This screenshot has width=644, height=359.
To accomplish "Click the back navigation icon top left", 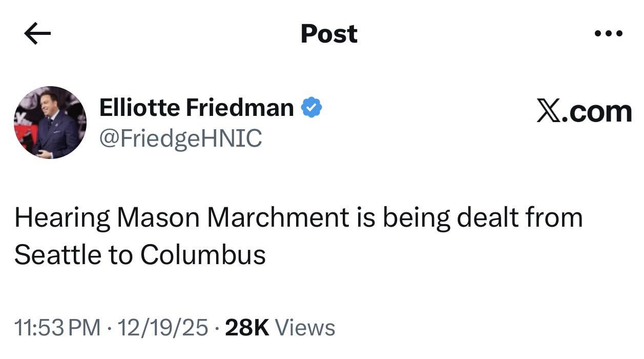I will click(x=36, y=33).
